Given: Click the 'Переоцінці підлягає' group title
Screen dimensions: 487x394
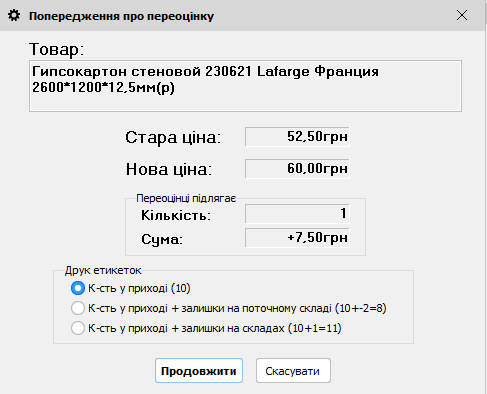Looking at the screenshot, I should (x=186, y=198).
